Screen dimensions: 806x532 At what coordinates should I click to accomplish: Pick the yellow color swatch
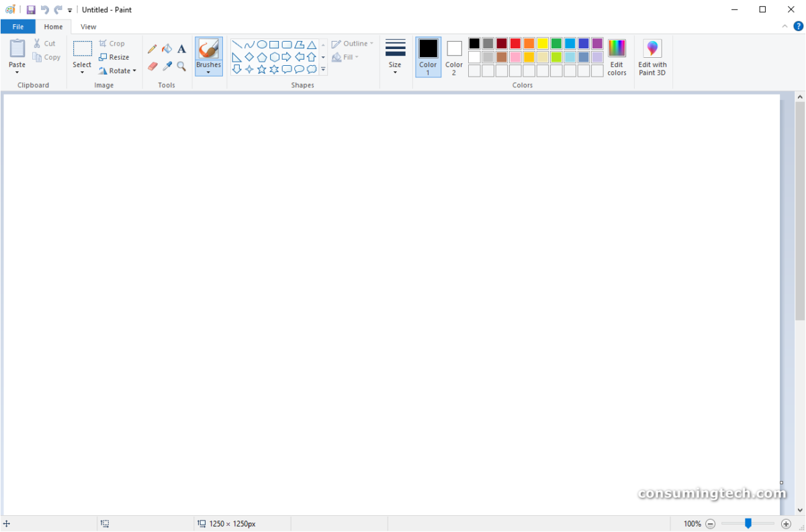(x=543, y=44)
